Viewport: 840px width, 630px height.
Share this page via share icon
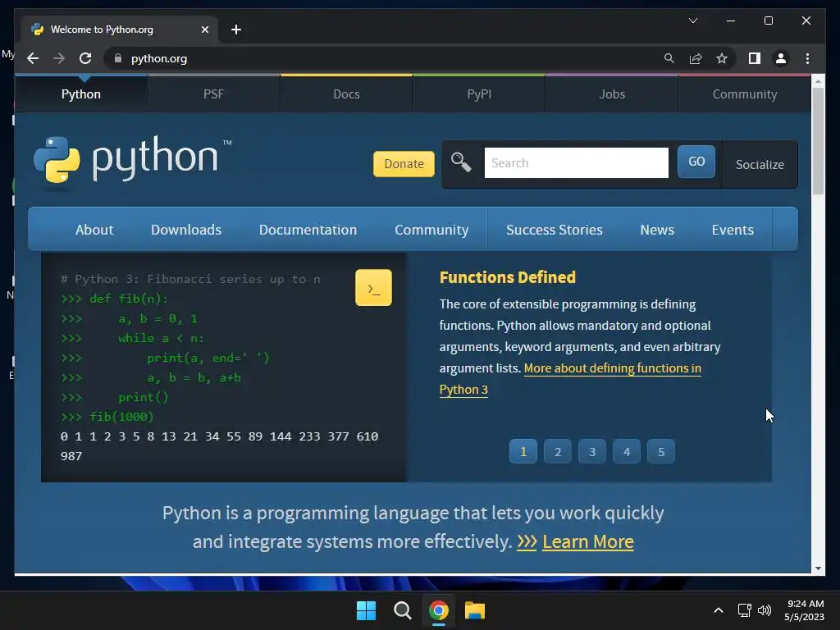(x=696, y=58)
